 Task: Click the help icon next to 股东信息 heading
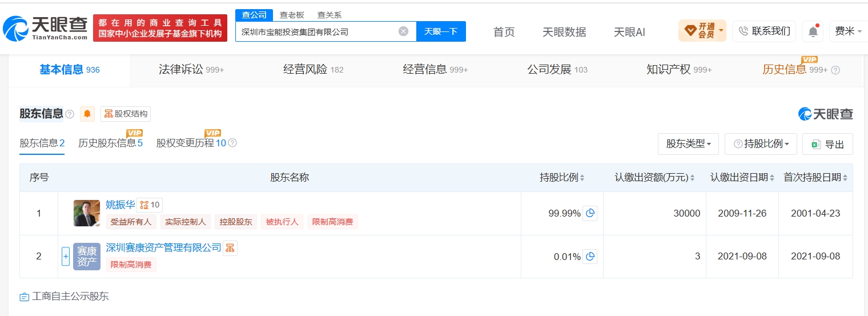(x=70, y=114)
